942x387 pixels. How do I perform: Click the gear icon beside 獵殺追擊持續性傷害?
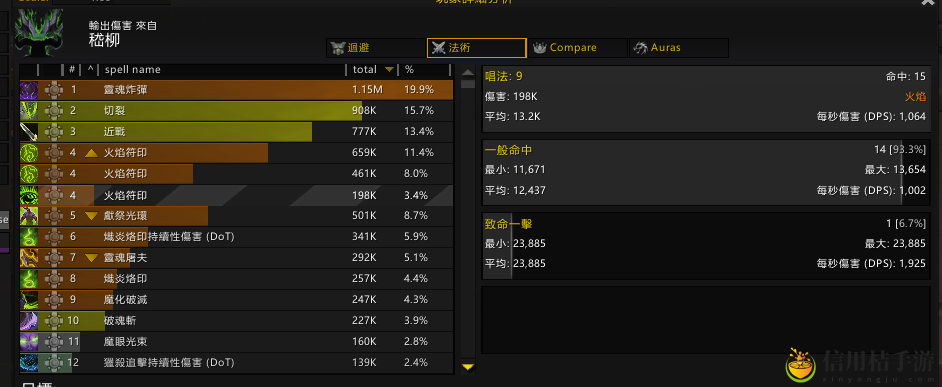pos(53,363)
